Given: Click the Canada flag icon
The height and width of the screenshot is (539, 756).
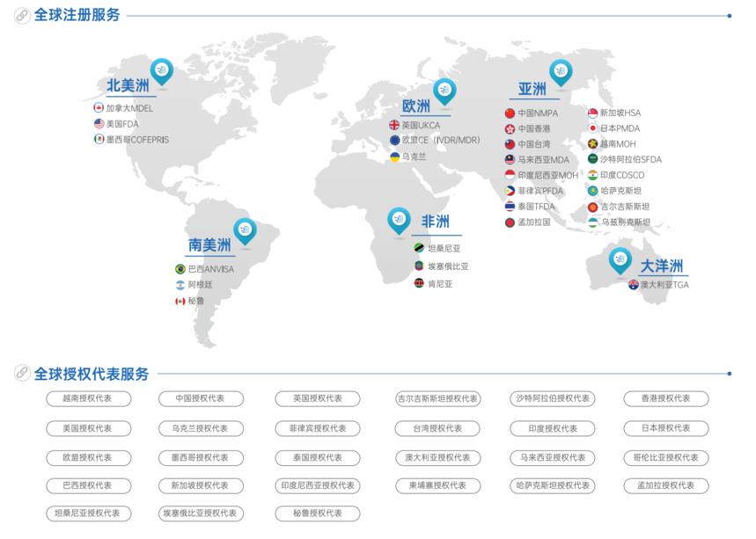Looking at the screenshot, I should click(99, 108).
